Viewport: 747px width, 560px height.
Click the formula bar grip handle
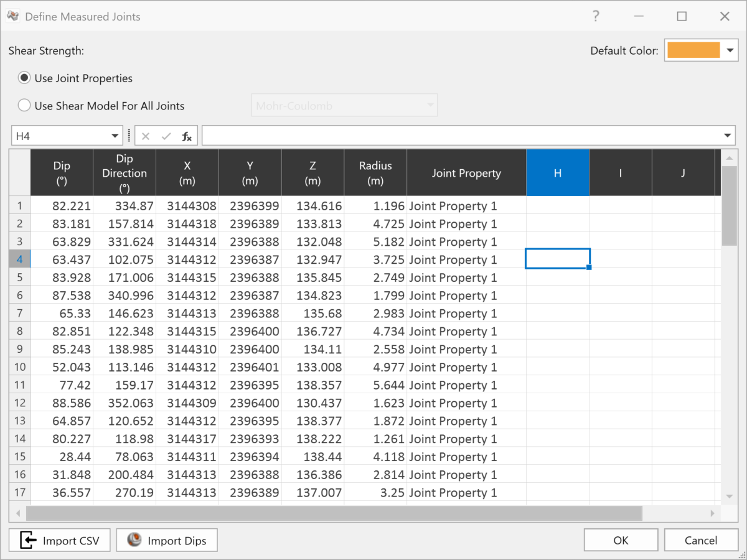pos(129,136)
